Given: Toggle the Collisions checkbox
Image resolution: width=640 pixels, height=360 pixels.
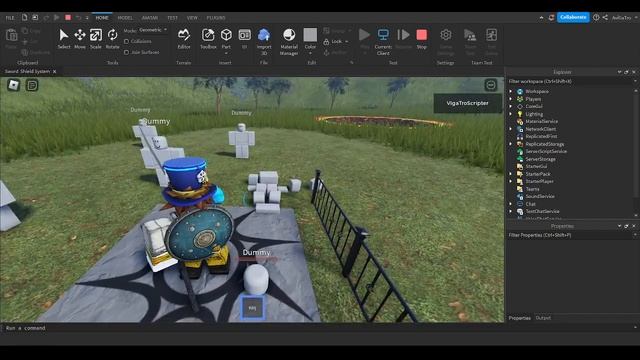Looking at the screenshot, I should pos(127,42).
